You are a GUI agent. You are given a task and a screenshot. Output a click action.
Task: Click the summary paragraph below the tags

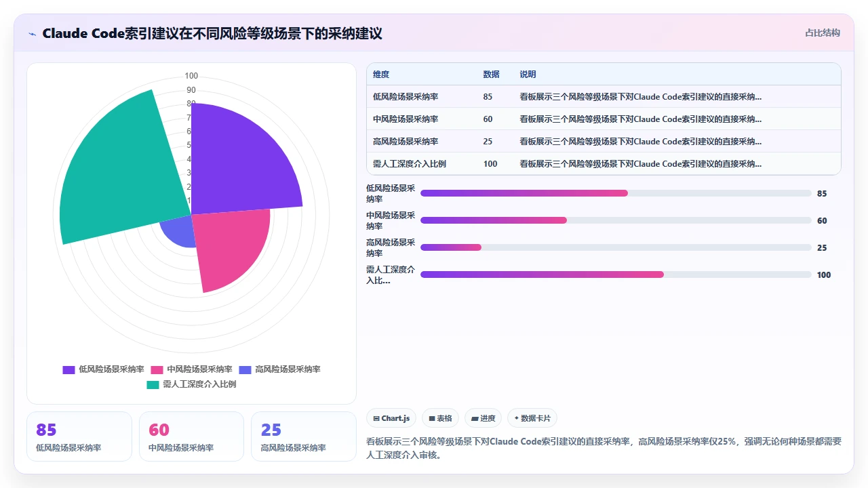coord(604,448)
